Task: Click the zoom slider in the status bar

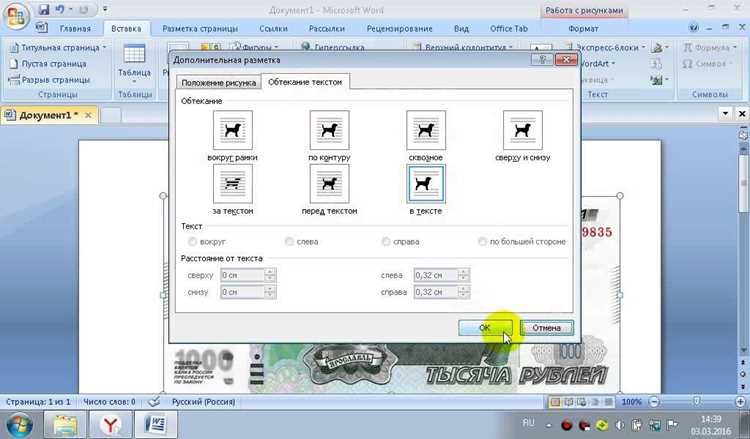Action: point(697,402)
